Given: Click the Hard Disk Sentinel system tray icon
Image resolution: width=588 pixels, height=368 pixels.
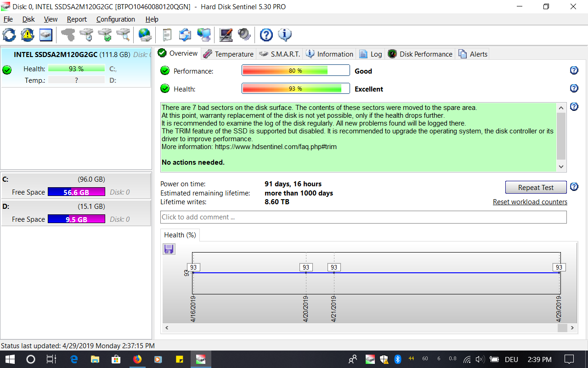Looking at the screenshot, I should (x=370, y=359).
